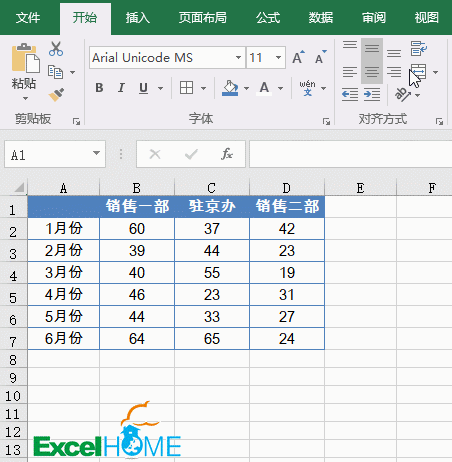This screenshot has width=452, height=462.
Task: Click the formula bar Cancel X icon
Action: [x=155, y=154]
